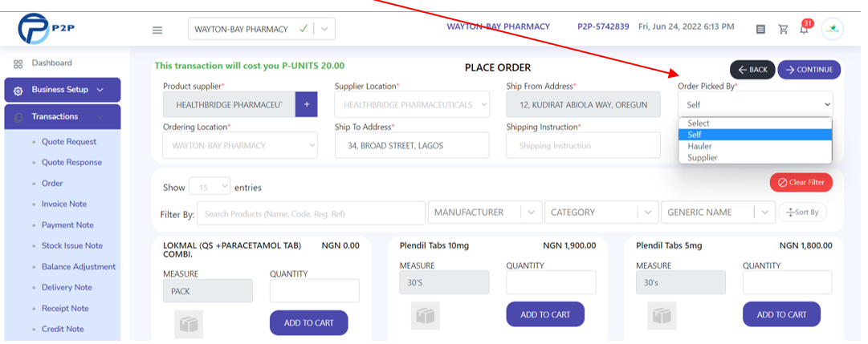868x344 pixels.
Task: Go to Delivery Note menu item
Action: coord(67,287)
